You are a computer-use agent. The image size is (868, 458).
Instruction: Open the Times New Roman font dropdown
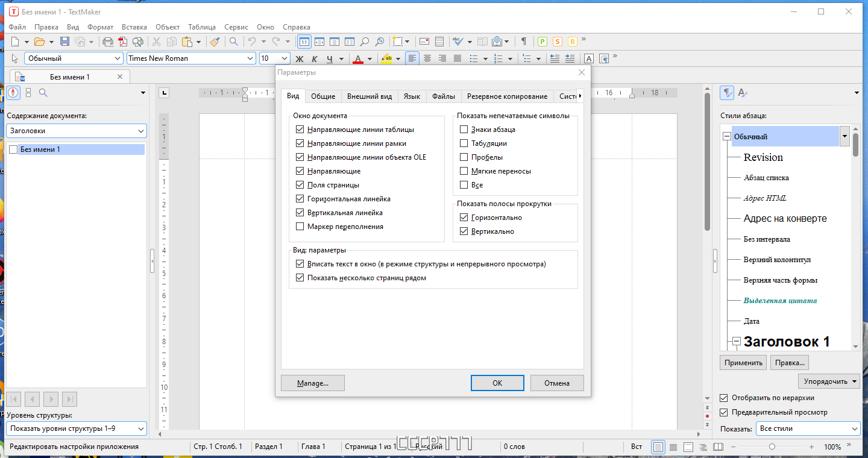[x=250, y=58]
